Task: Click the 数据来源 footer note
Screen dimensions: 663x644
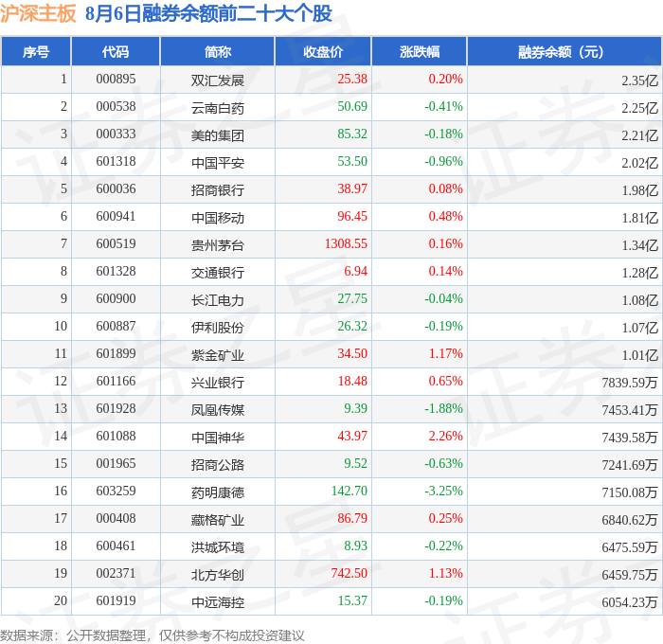Action: [x=152, y=635]
